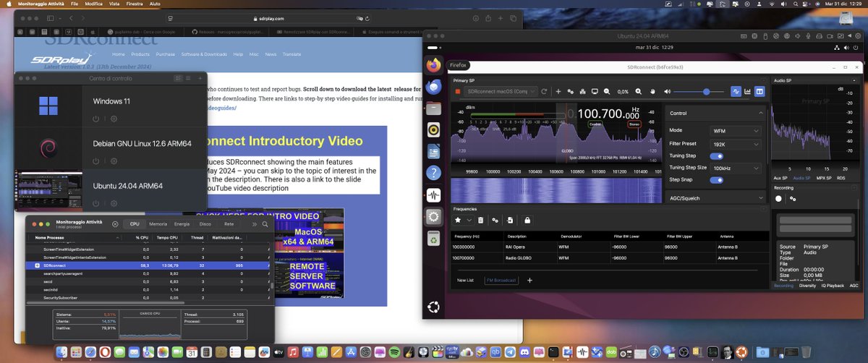Viewport: 868px width, 363px height.
Task: Switch to the MPX SP tab
Action: 823,177
